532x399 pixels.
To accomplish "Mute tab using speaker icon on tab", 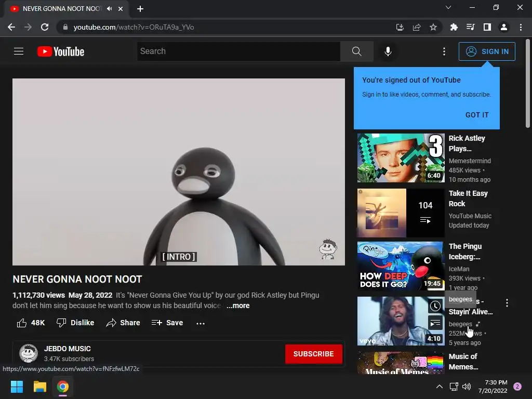I will click(109, 8).
